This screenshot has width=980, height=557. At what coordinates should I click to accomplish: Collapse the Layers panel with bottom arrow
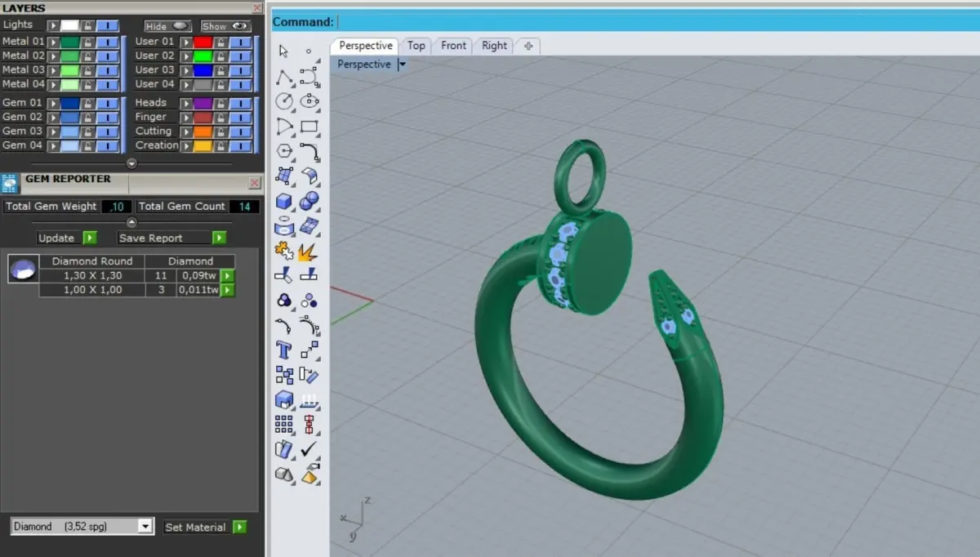click(x=131, y=163)
